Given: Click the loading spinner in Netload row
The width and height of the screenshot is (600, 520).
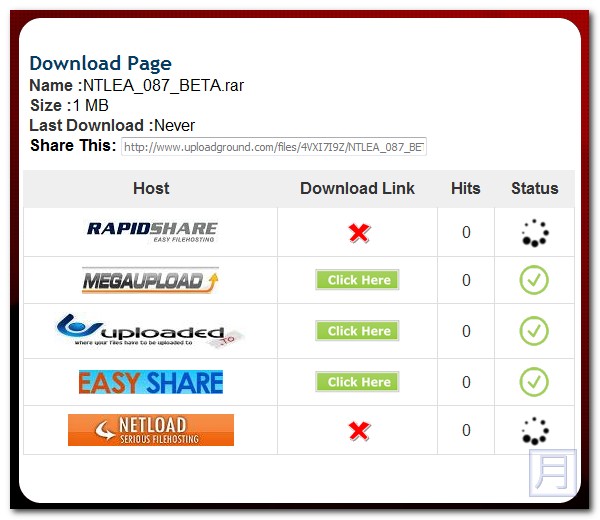Looking at the screenshot, I should [534, 431].
